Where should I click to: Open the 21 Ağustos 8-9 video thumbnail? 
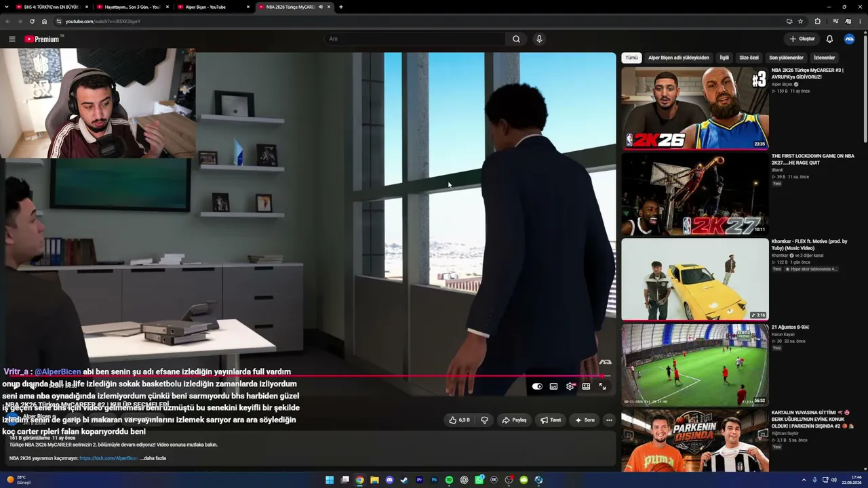coord(695,365)
